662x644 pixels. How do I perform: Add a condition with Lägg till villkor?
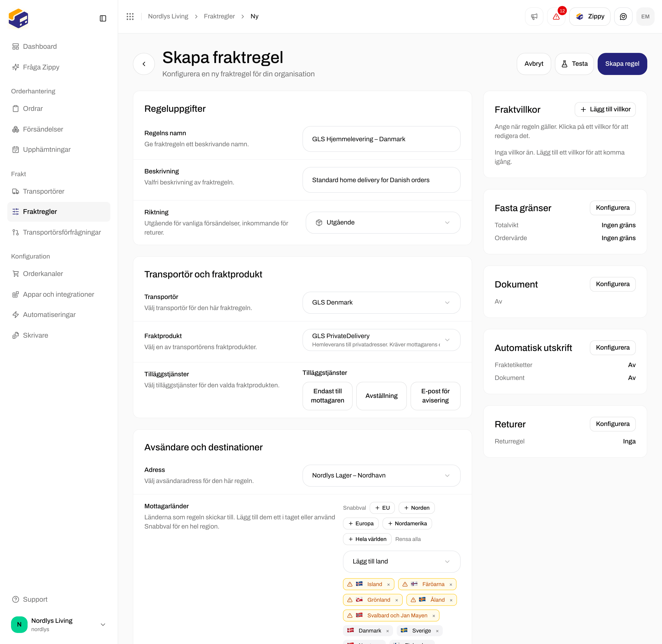pyautogui.click(x=605, y=109)
